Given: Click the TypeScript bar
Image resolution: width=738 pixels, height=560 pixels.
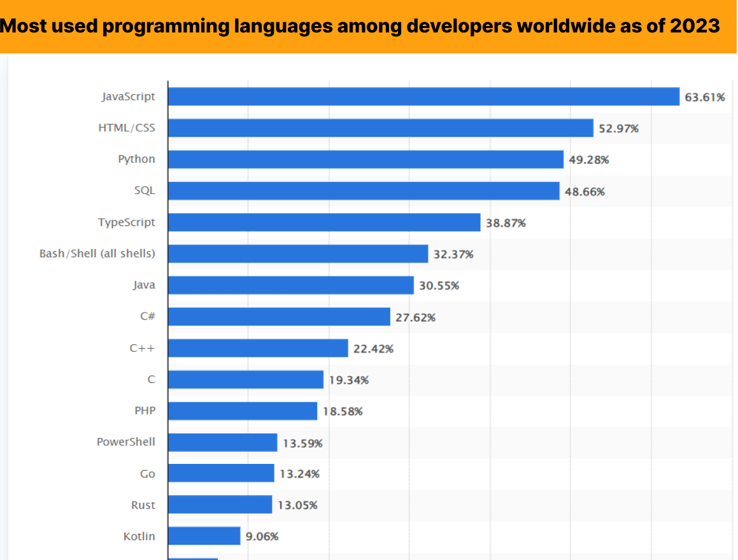Looking at the screenshot, I should point(324,222).
